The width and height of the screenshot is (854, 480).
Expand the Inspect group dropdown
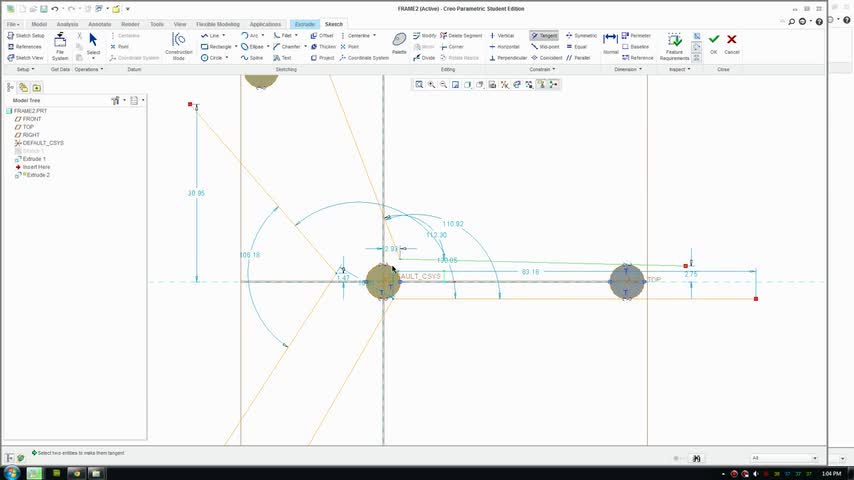[679, 69]
